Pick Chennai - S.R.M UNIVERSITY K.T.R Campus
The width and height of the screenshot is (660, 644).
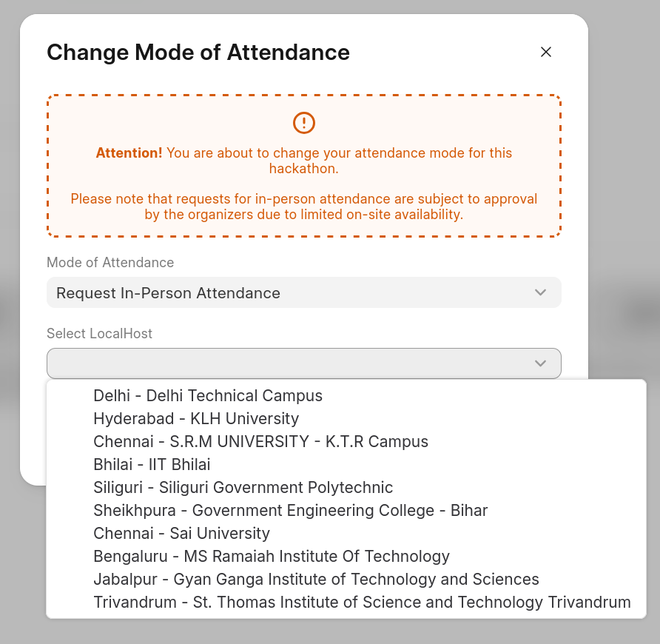point(260,442)
